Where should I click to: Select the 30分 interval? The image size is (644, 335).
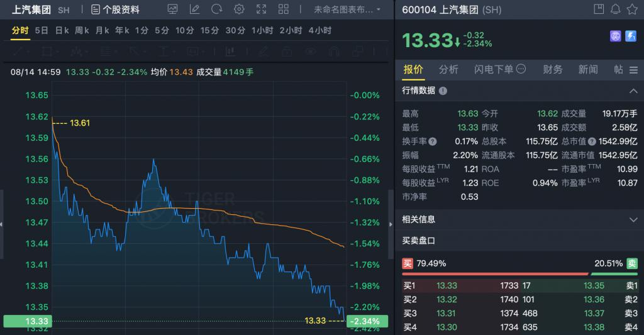point(235,30)
